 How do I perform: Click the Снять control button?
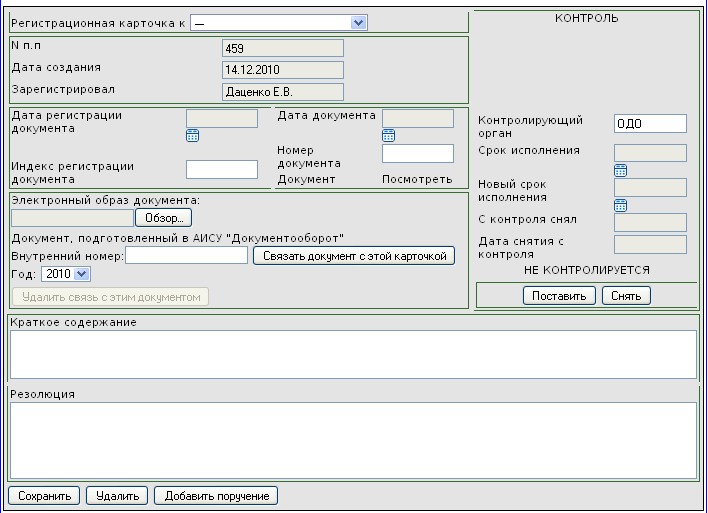[626, 296]
